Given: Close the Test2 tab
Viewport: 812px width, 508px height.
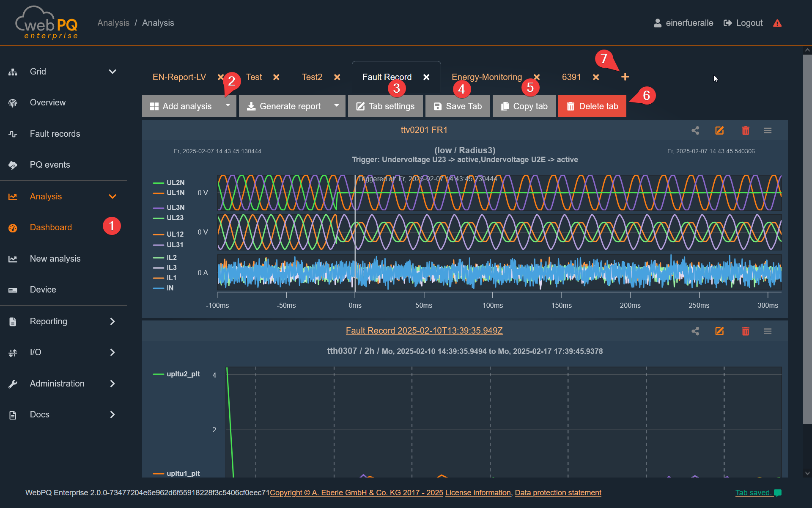Looking at the screenshot, I should (x=337, y=77).
